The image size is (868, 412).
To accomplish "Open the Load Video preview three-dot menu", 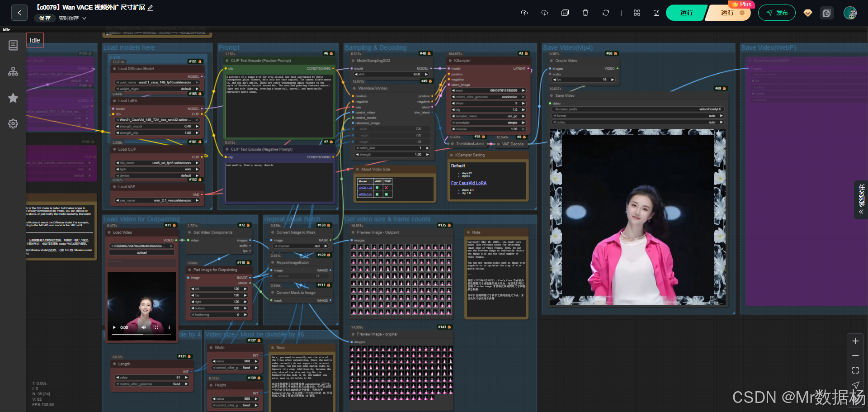I will (x=169, y=327).
